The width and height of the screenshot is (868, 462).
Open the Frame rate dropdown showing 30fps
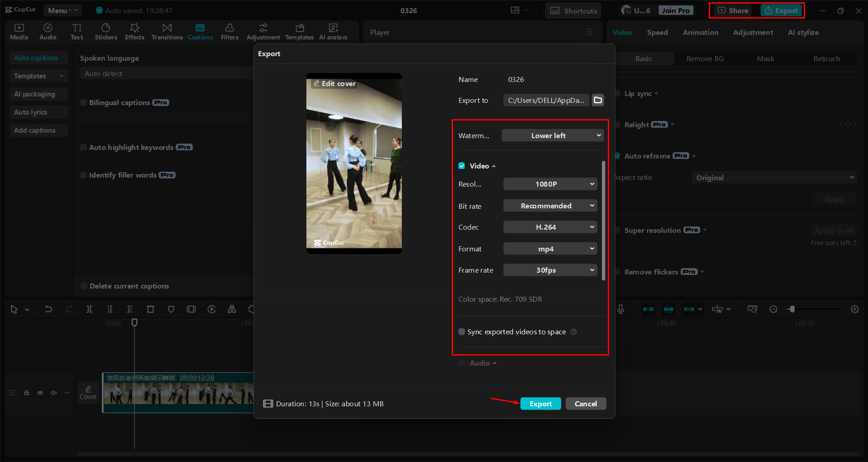pyautogui.click(x=550, y=270)
